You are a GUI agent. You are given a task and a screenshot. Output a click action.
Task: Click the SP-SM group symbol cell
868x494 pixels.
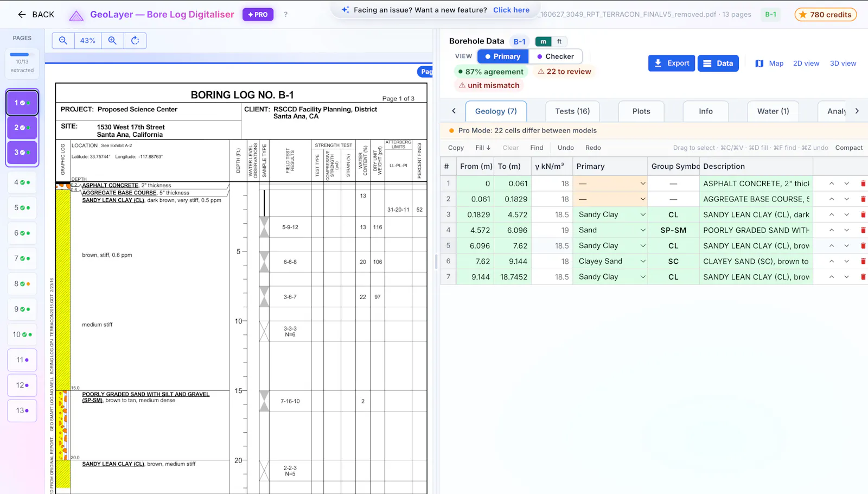[x=673, y=230]
